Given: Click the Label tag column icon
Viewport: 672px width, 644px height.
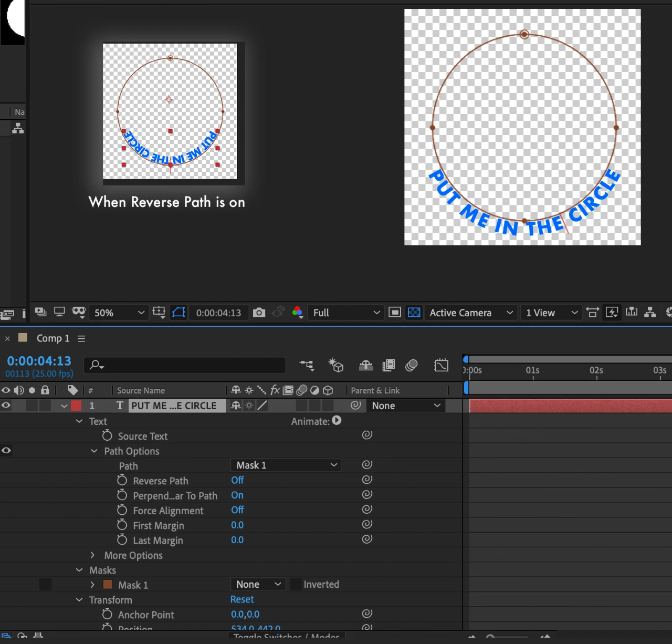Looking at the screenshot, I should click(x=72, y=390).
